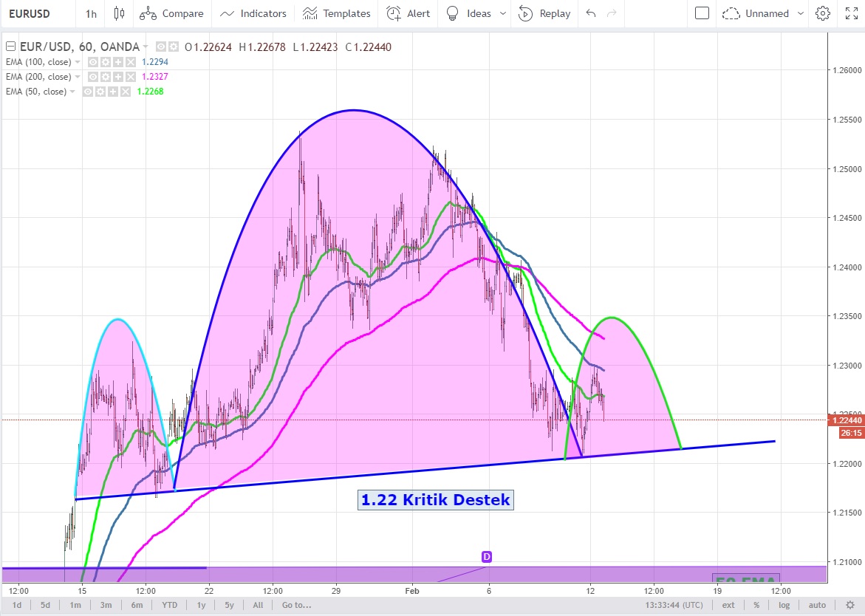Open the Templates button
The height and width of the screenshot is (616, 865).
tap(337, 13)
